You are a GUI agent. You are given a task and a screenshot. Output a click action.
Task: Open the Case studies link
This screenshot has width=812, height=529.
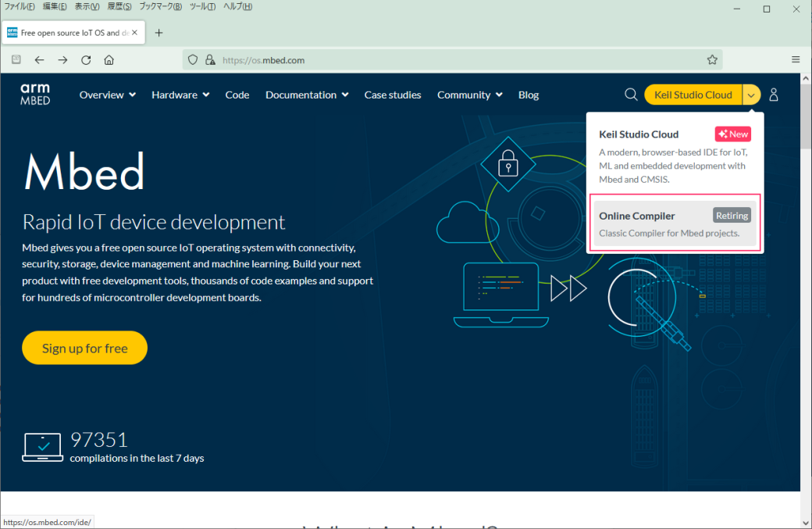tap(392, 95)
